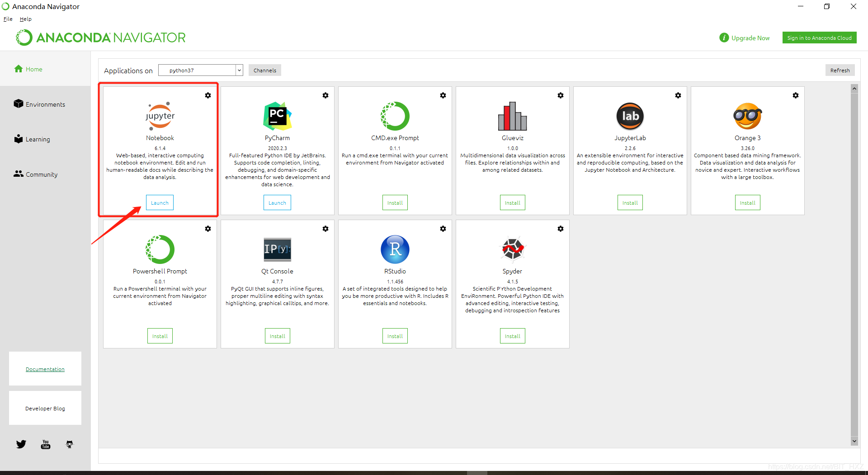868x475 pixels.
Task: Click the RStudio version 1.1.456 text
Action: tap(395, 282)
